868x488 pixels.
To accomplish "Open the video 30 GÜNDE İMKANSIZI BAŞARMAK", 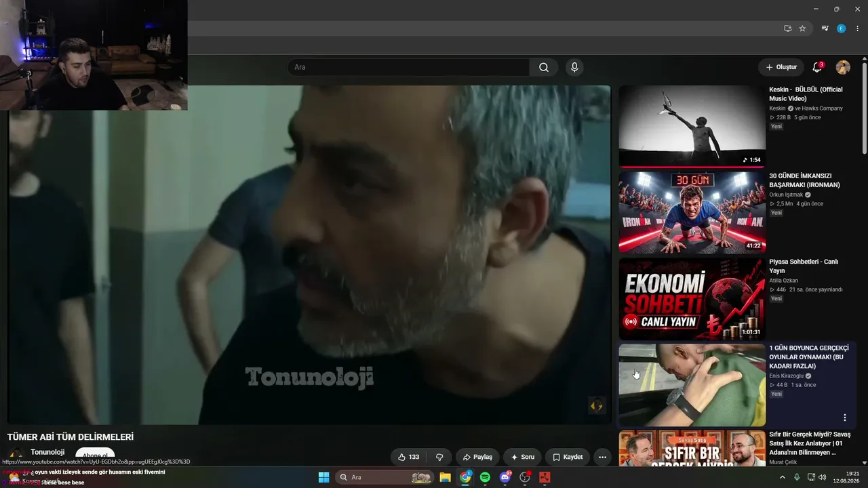I will pyautogui.click(x=804, y=180).
